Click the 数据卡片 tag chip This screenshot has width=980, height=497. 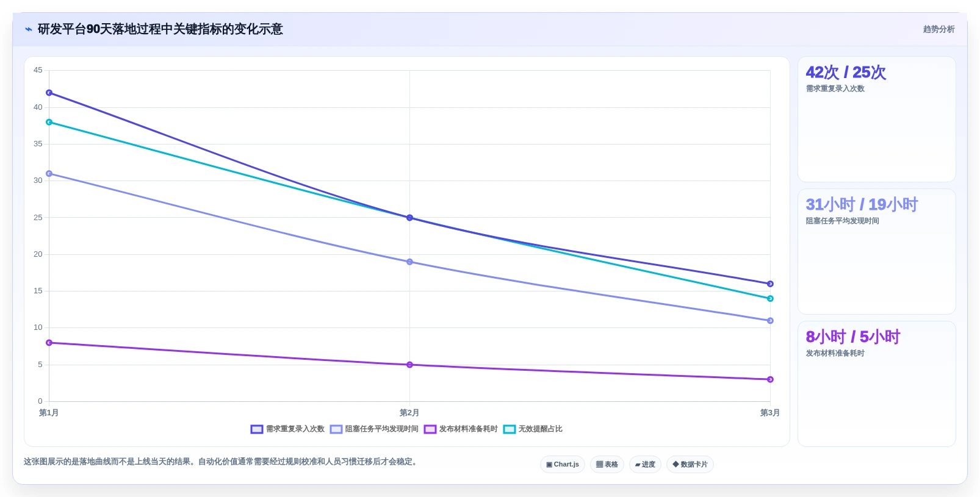click(690, 465)
